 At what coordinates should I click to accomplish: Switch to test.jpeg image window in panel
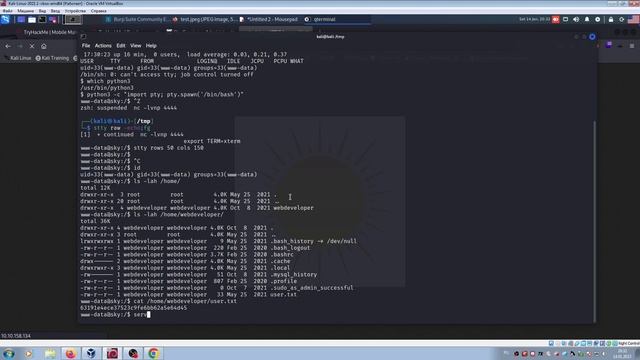(x=204, y=19)
